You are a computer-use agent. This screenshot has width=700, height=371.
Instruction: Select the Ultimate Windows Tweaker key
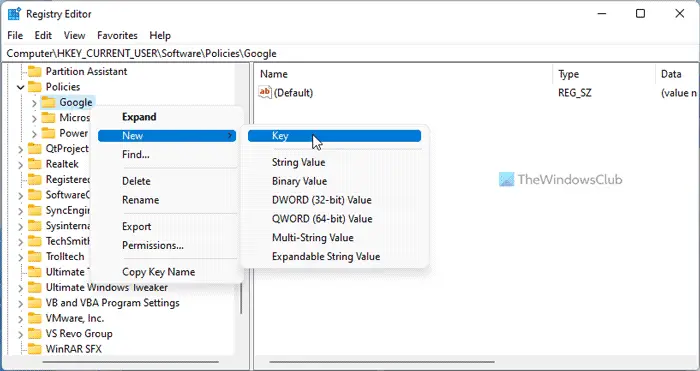point(107,288)
